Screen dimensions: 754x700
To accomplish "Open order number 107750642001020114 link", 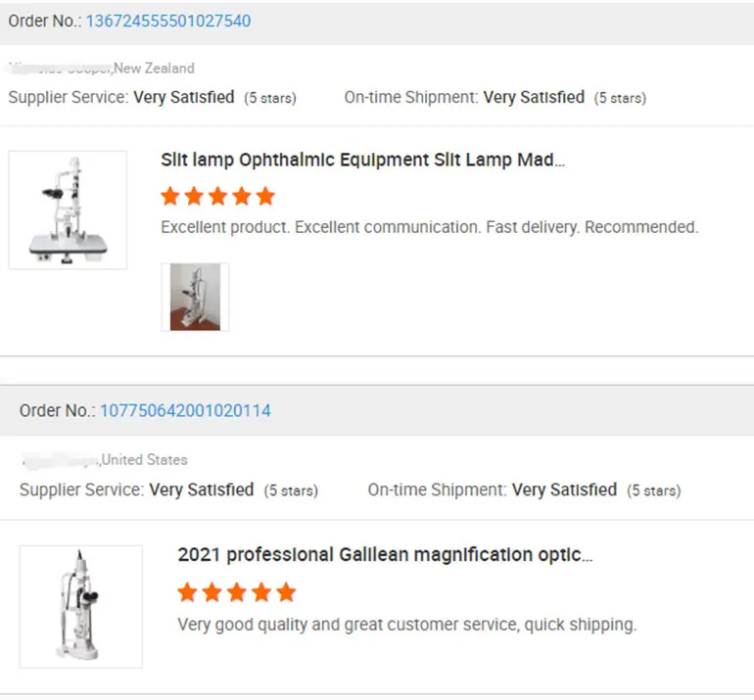I will pos(185,411).
